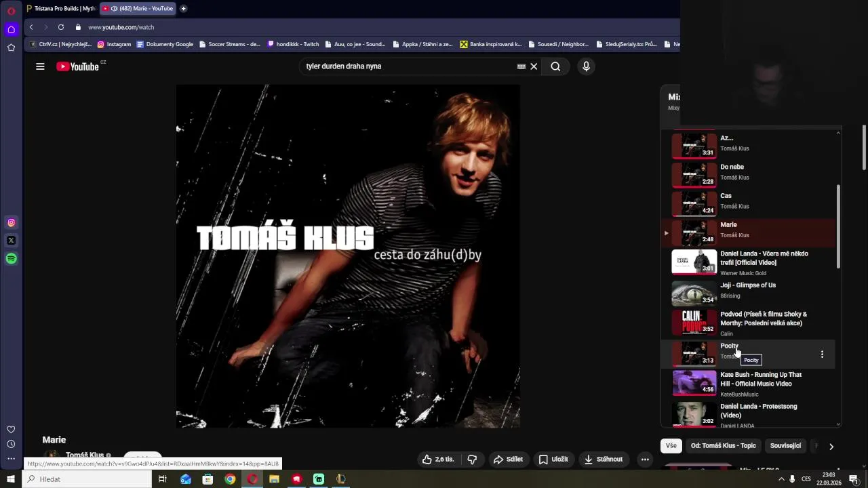Save the video with Uložit button
868x488 pixels.
click(553, 459)
